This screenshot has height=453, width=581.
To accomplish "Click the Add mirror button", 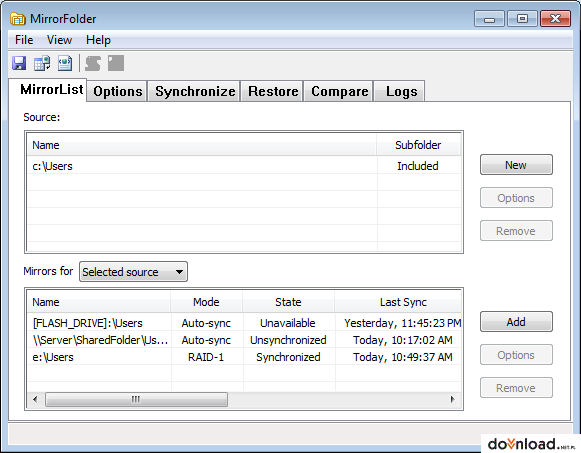I will coord(516,322).
